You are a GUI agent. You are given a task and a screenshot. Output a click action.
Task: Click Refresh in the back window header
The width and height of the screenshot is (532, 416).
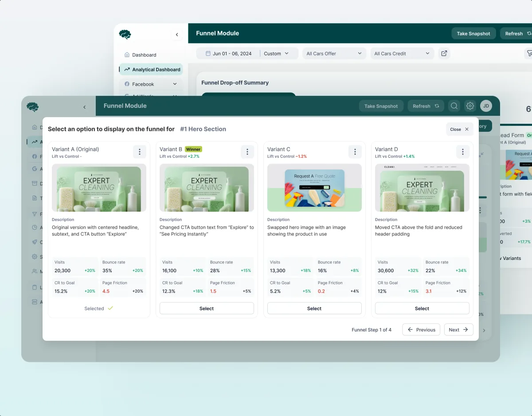pos(518,33)
